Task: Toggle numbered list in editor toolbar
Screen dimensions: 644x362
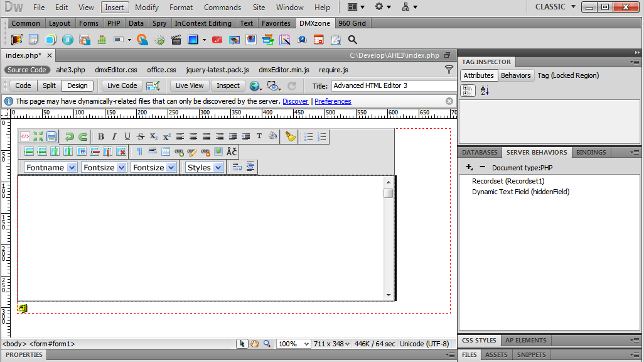Action: point(321,136)
